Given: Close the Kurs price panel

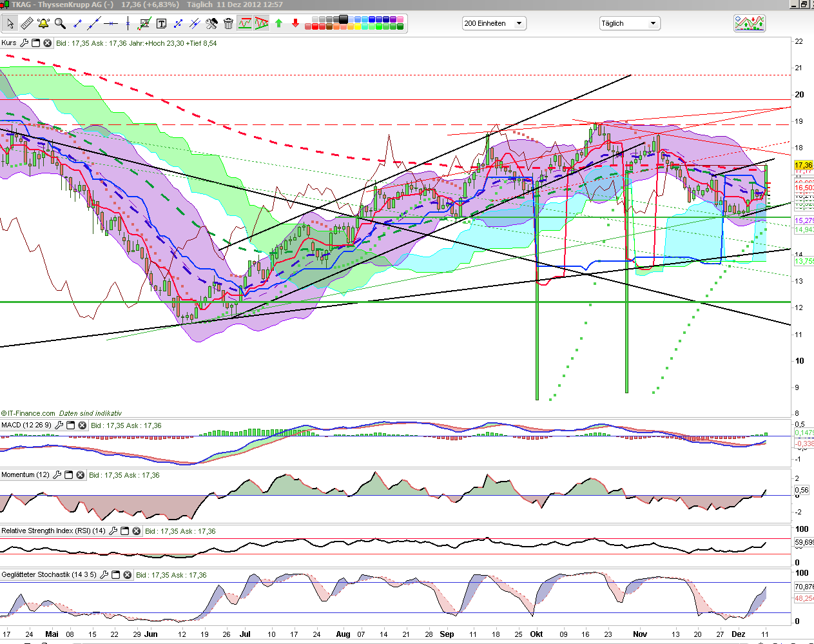Looking at the screenshot, I should pyautogui.click(x=47, y=43).
